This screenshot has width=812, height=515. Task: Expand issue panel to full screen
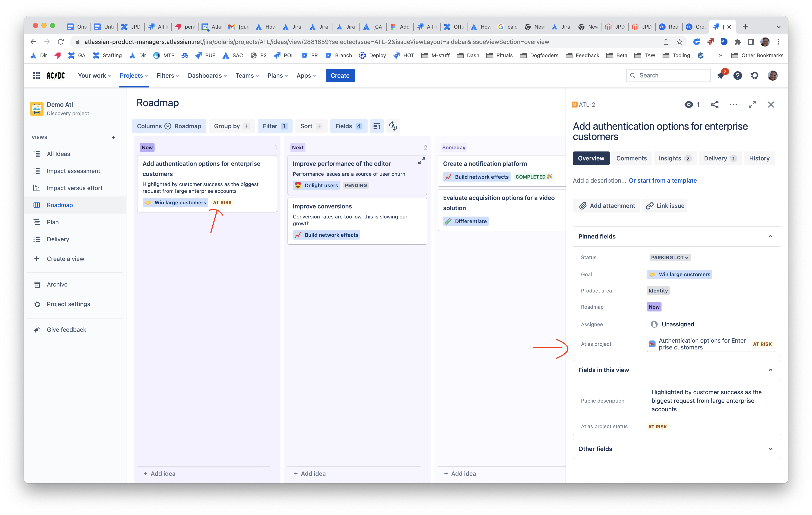click(x=752, y=105)
